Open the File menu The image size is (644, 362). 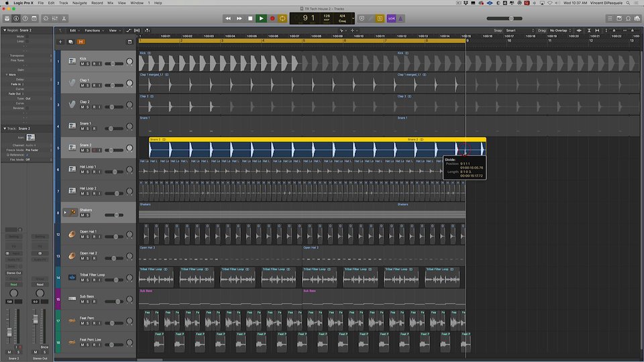tap(41, 3)
